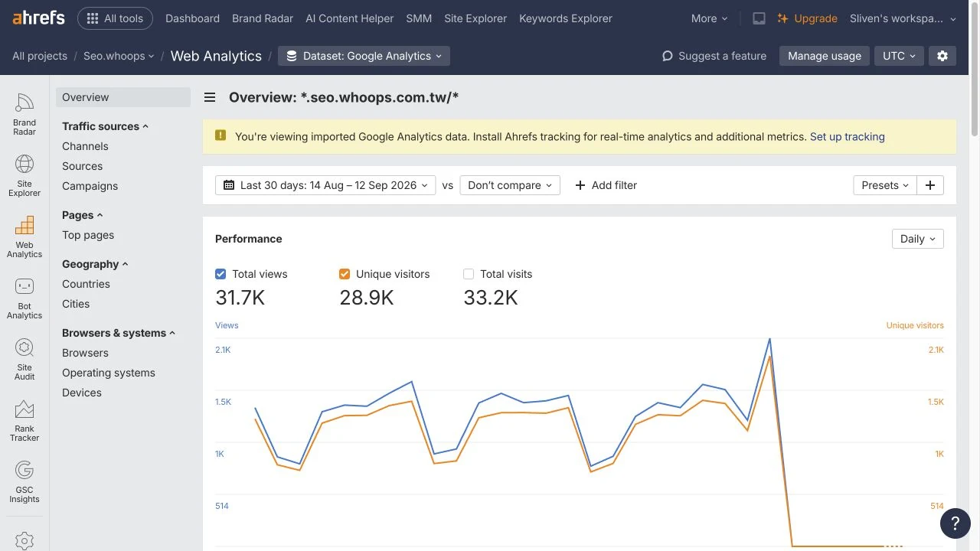Image resolution: width=980 pixels, height=551 pixels.
Task: Toggle the Unique visitors checkbox
Action: pos(345,274)
